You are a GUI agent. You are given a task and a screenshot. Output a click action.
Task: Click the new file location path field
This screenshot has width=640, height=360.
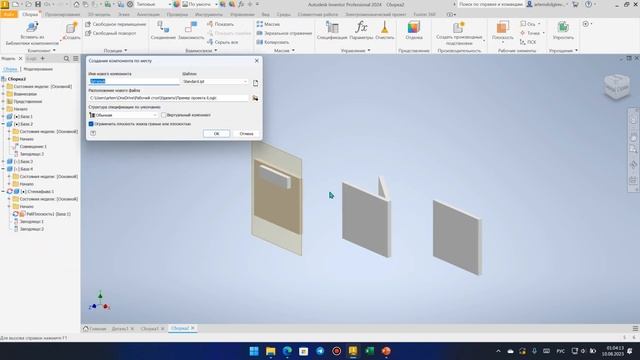tap(168, 98)
